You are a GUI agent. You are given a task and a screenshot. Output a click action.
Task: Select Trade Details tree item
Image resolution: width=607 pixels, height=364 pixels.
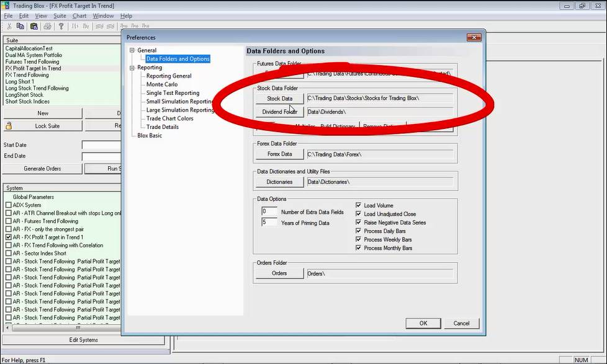(x=162, y=127)
